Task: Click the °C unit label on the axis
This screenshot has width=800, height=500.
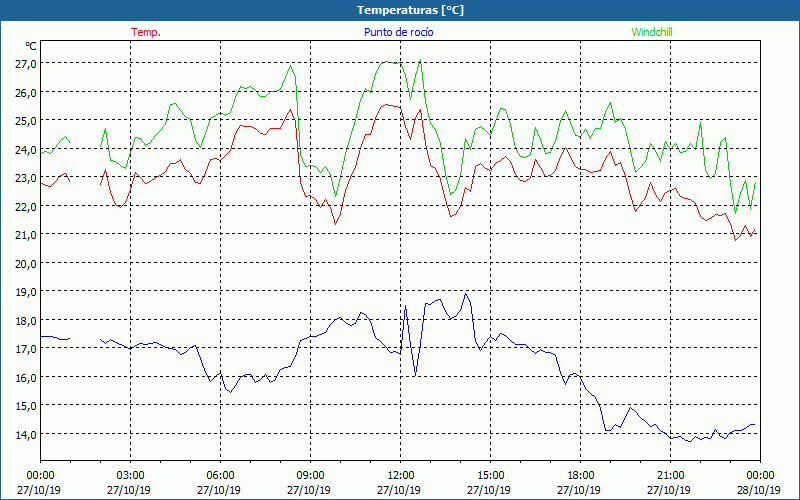Action: click(x=31, y=46)
